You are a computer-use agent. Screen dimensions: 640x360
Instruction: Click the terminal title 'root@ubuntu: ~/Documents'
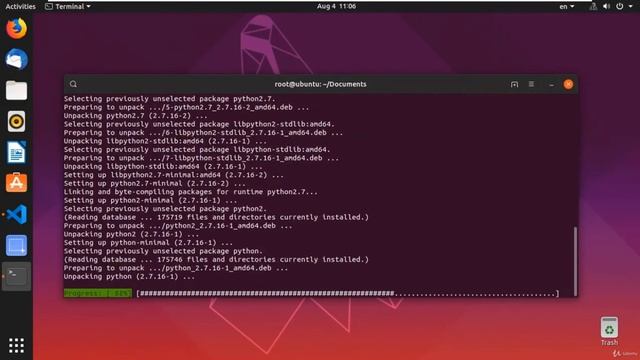click(x=320, y=84)
